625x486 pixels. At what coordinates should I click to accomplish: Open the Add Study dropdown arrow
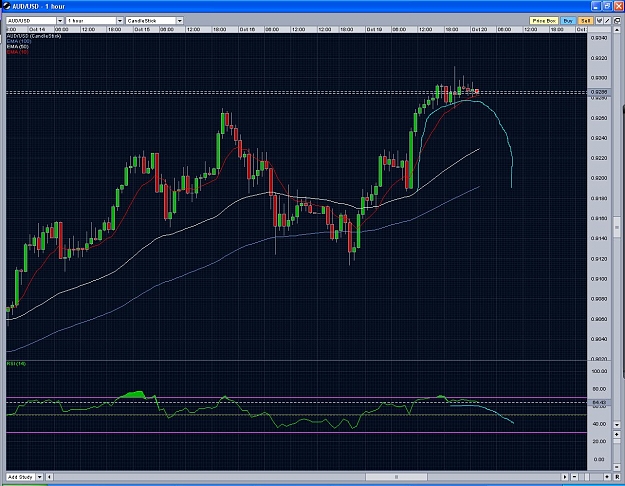tap(40, 477)
